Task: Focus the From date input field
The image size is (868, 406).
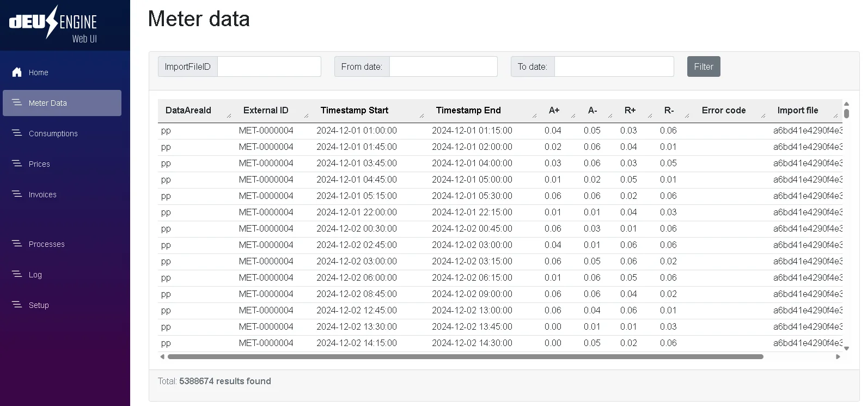Action: (443, 66)
